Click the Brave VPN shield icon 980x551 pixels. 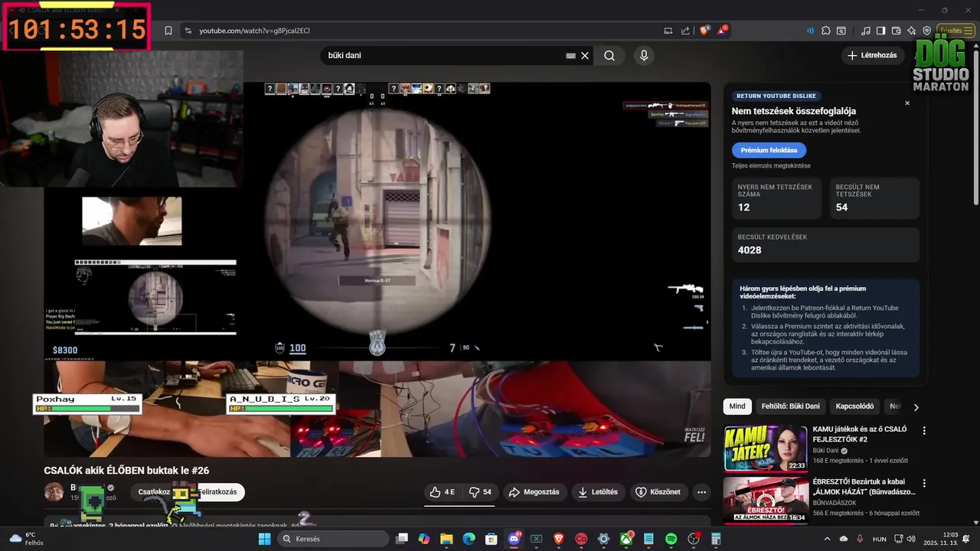pos(926,31)
